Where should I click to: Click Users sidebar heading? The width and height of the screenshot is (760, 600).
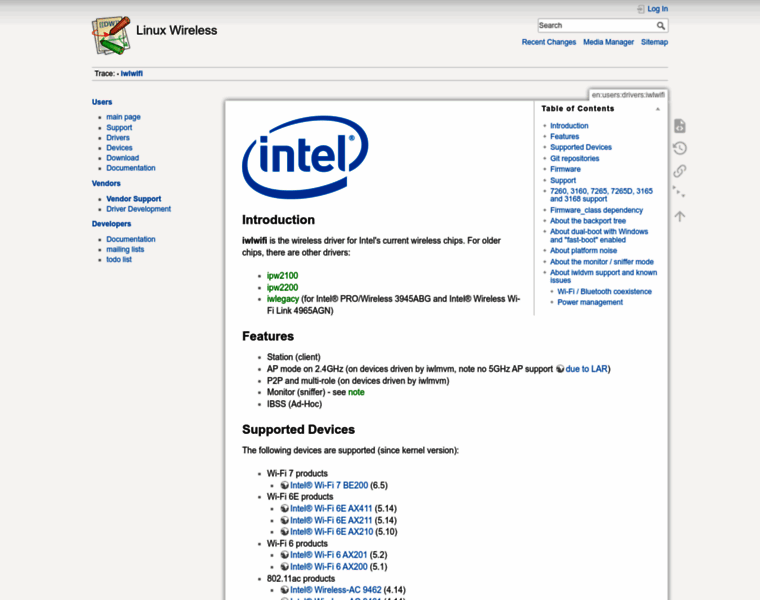click(x=102, y=102)
